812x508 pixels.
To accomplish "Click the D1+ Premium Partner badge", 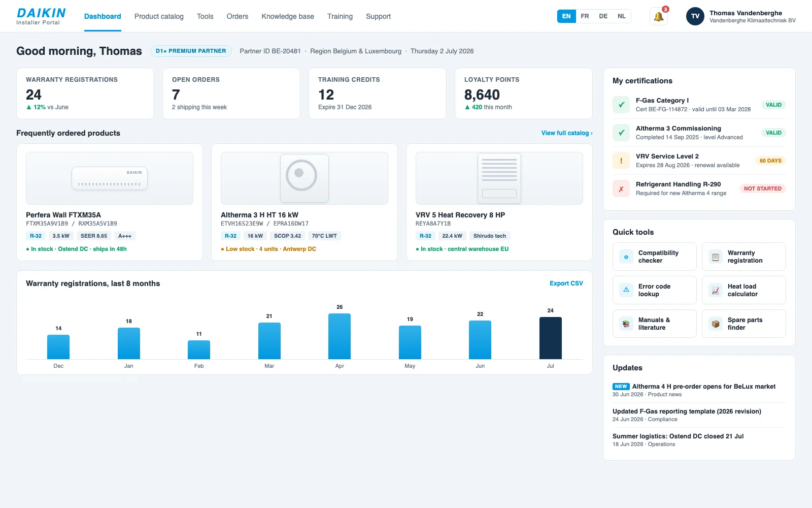I will click(191, 51).
